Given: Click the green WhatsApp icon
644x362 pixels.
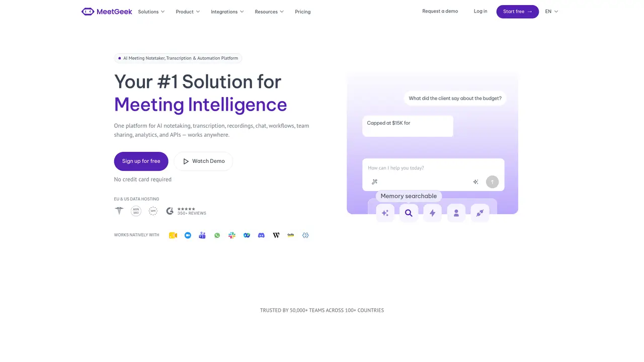Looking at the screenshot, I should click(217, 235).
